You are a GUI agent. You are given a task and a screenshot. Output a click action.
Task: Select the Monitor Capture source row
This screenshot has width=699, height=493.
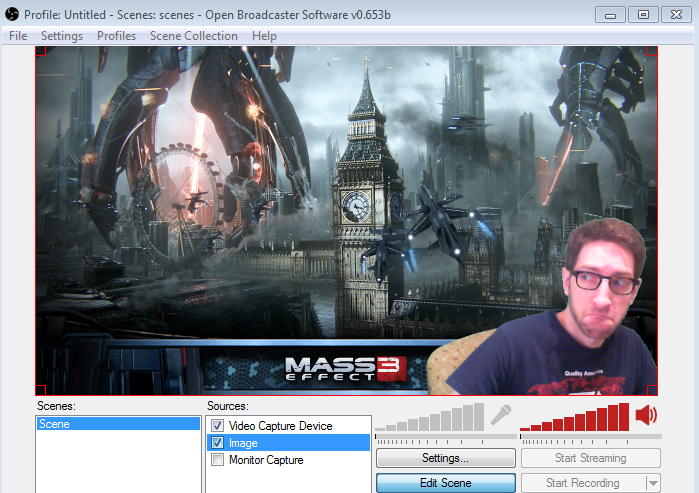tap(288, 460)
